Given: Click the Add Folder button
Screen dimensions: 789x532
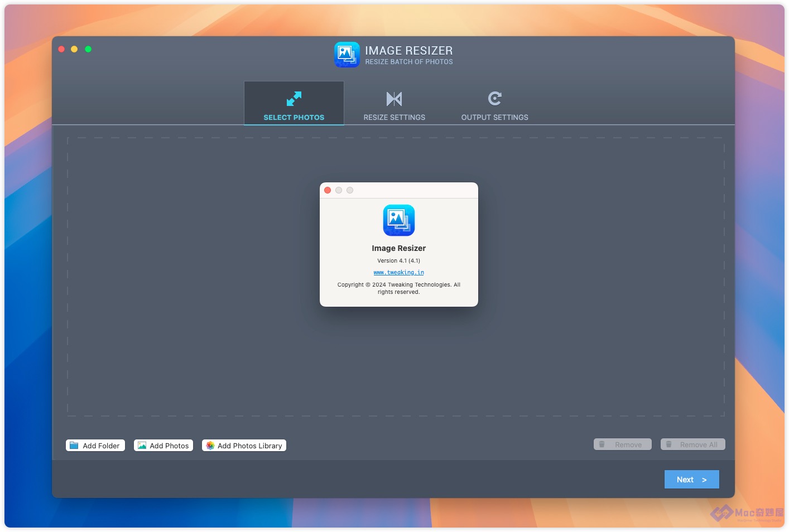Looking at the screenshot, I should (95, 446).
